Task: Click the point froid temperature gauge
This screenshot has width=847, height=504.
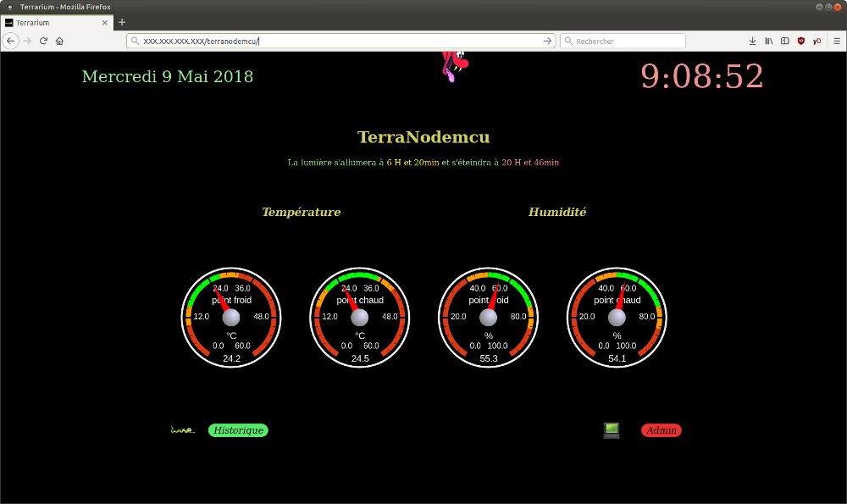Action: [x=231, y=318]
